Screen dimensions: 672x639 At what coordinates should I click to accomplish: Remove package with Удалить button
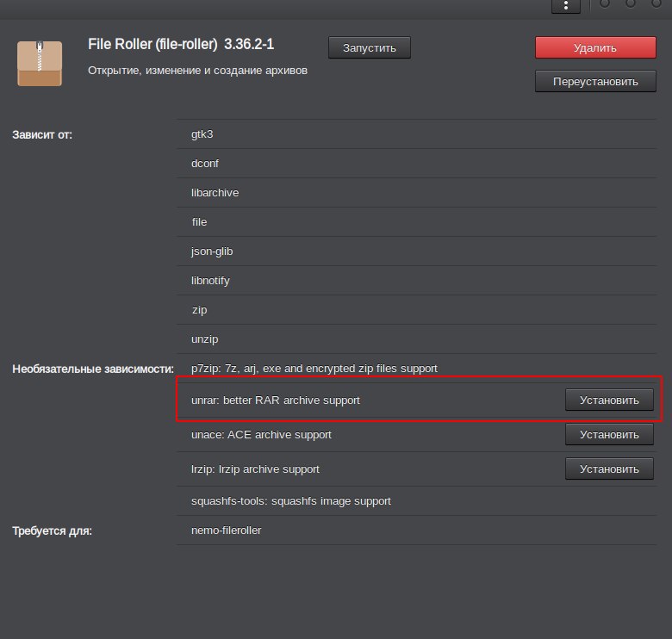tap(595, 47)
